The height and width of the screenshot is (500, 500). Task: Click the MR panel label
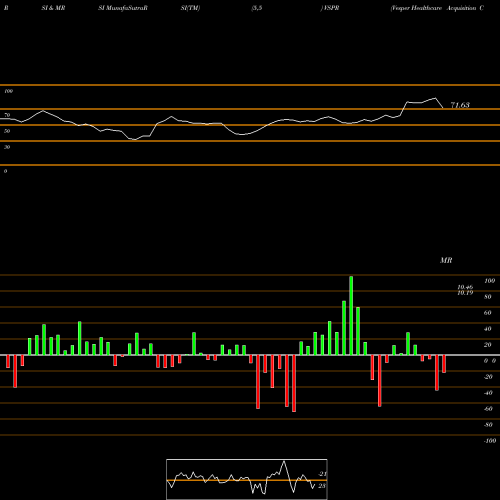coord(446,260)
